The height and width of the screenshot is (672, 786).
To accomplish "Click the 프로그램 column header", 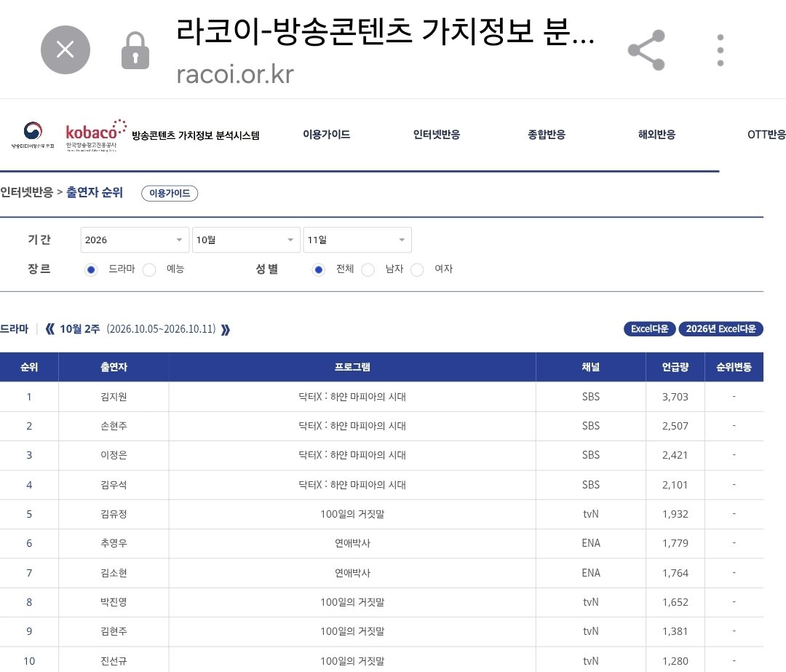I will pos(352,367).
